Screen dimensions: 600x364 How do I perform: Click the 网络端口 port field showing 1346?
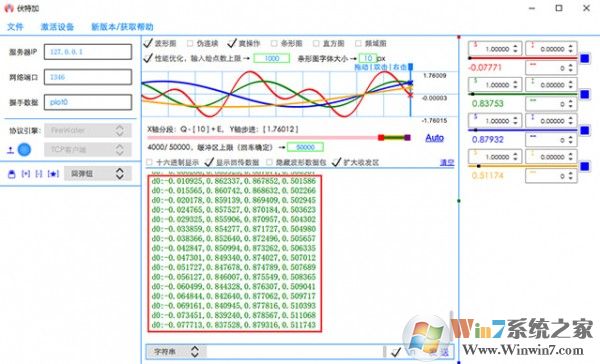pos(88,77)
